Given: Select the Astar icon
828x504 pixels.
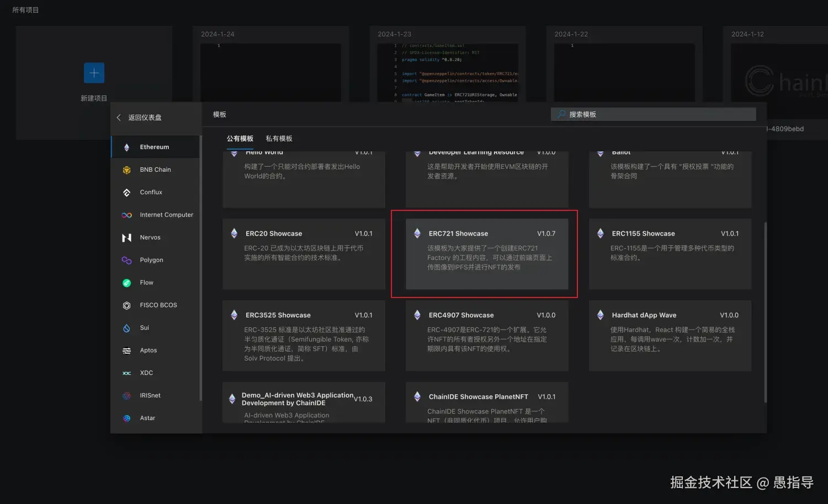Looking at the screenshot, I should (x=126, y=418).
